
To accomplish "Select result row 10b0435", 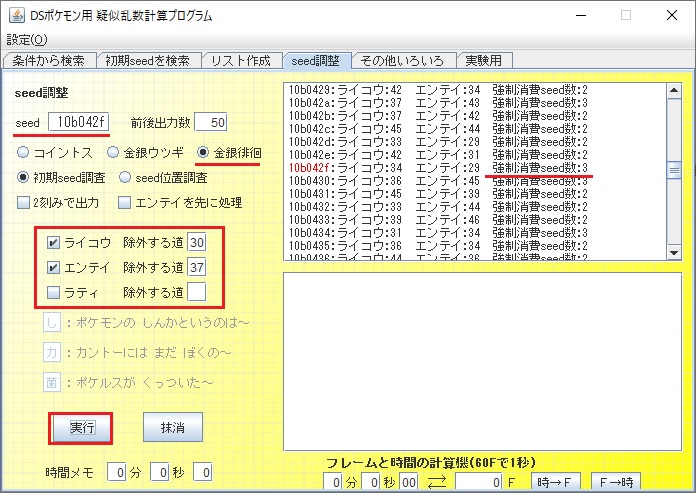I will pos(438,246).
